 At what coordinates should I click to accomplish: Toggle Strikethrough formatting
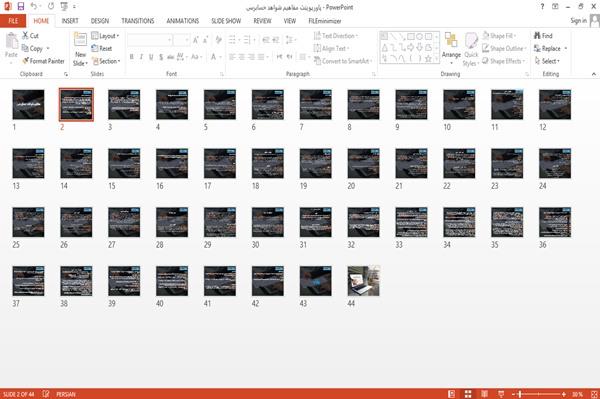(x=170, y=57)
